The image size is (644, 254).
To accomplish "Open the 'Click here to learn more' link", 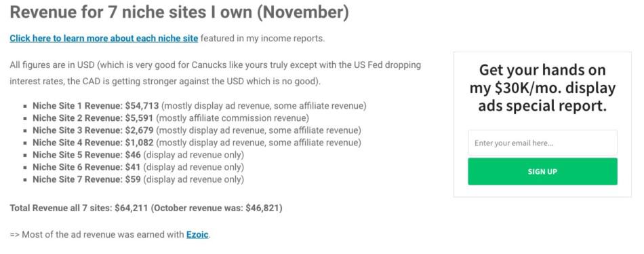I will [x=104, y=38].
